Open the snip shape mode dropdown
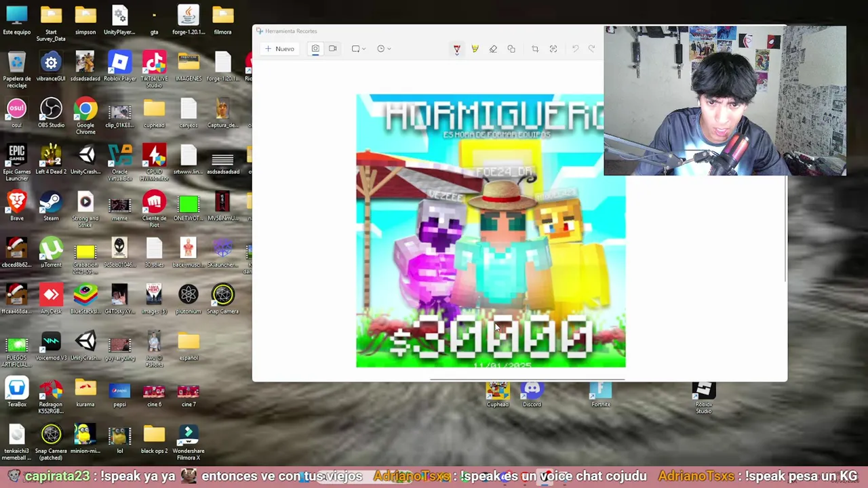The height and width of the screenshot is (488, 868). (x=359, y=49)
